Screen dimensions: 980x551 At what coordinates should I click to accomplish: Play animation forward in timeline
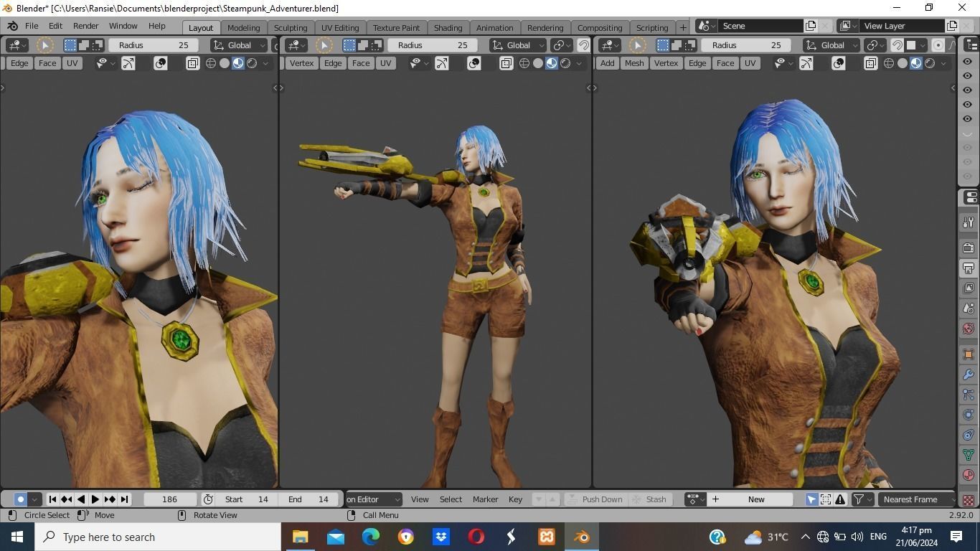[x=95, y=499]
